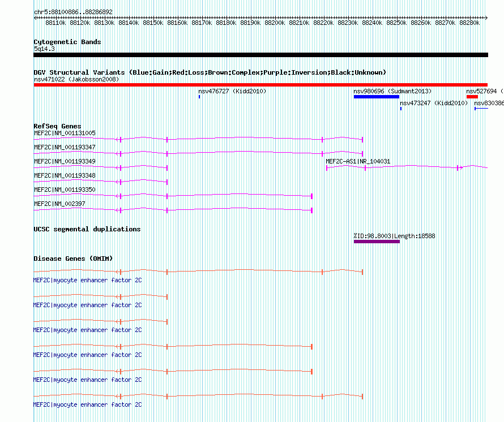
Task: Select the NM_002397 transcript line glyph
Action: [173, 210]
